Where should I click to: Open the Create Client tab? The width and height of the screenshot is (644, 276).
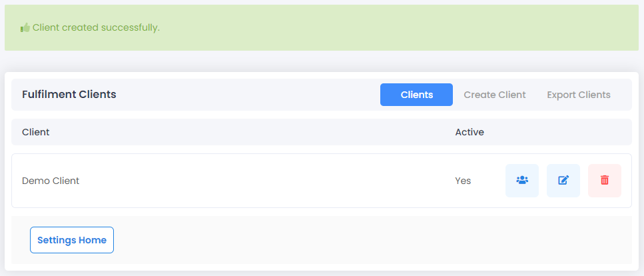point(495,95)
